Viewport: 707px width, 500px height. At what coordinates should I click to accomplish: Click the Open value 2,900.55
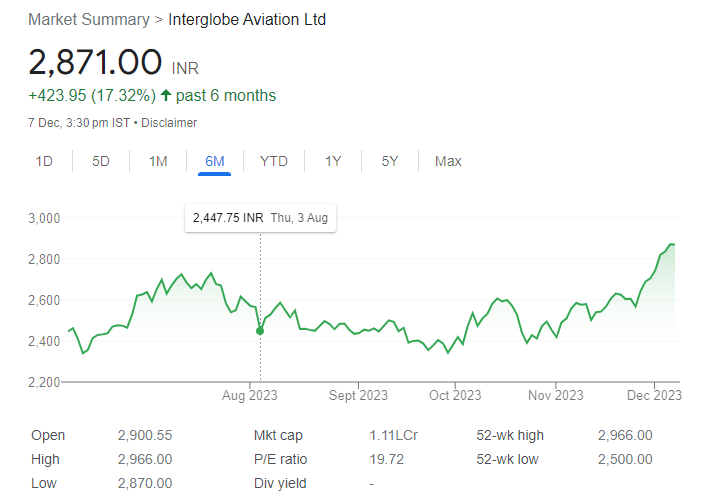click(x=145, y=435)
